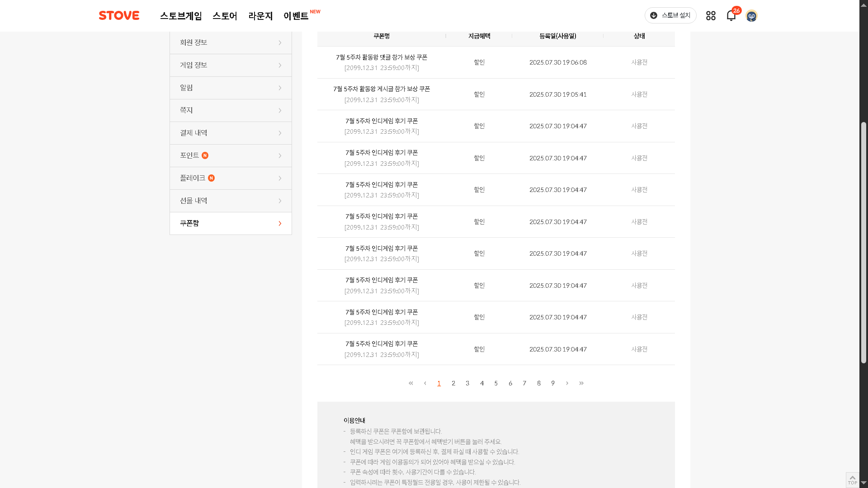Click the 포인트 new badge icon
The height and width of the screenshot is (488, 868).
[x=205, y=155]
